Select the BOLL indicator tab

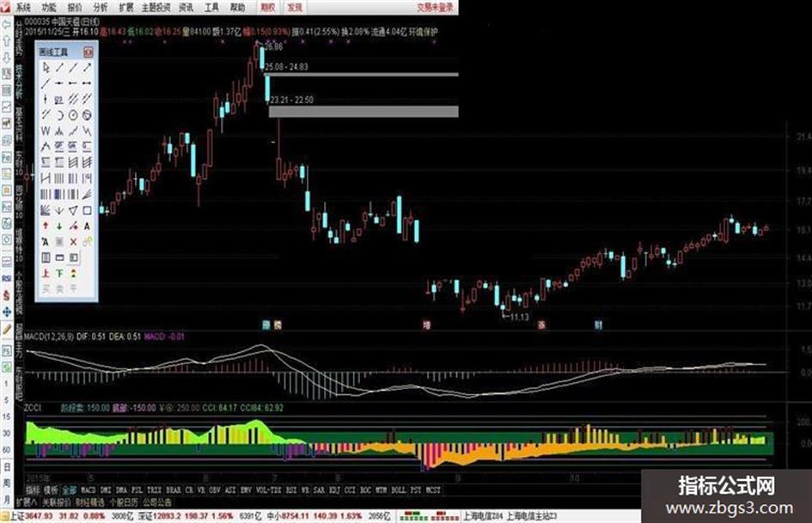pyautogui.click(x=398, y=490)
